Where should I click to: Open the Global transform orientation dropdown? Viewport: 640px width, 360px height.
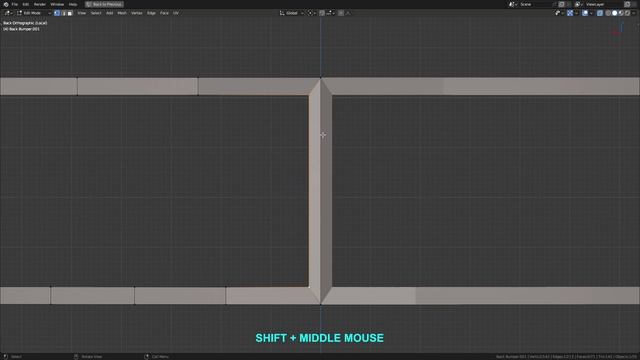(x=291, y=13)
